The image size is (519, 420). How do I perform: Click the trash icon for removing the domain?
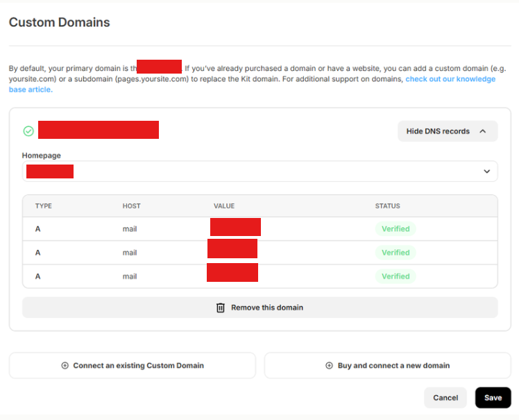tap(221, 308)
